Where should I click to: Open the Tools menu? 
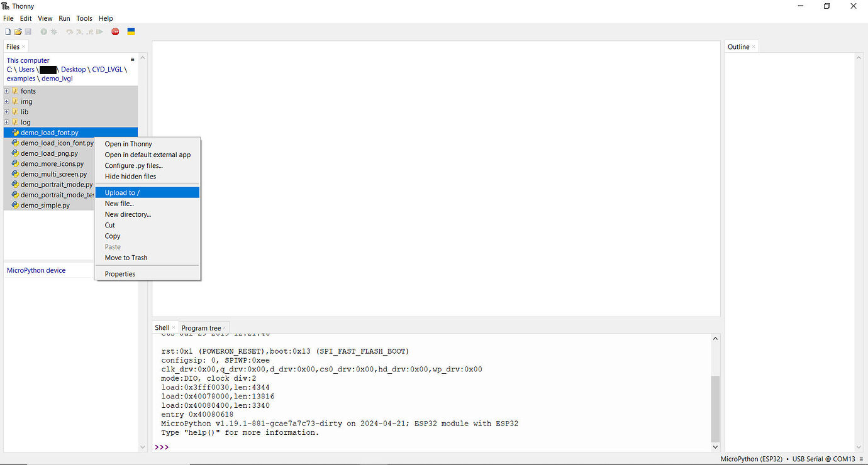coord(84,18)
